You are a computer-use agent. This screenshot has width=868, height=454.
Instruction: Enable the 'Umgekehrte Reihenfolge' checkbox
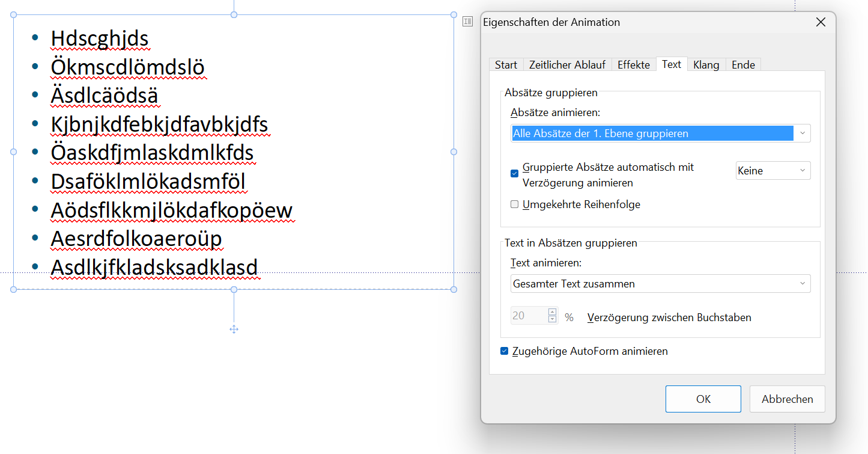(514, 204)
